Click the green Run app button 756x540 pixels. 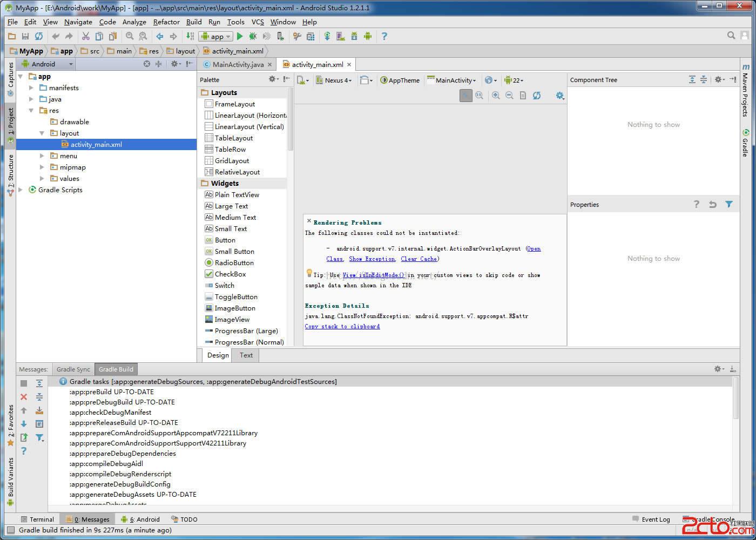[240, 36]
